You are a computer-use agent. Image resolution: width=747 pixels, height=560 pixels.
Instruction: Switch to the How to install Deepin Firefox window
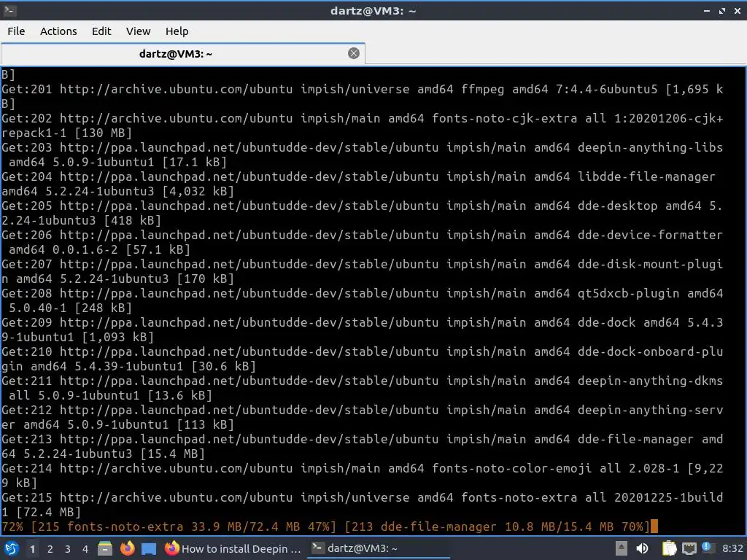click(233, 548)
